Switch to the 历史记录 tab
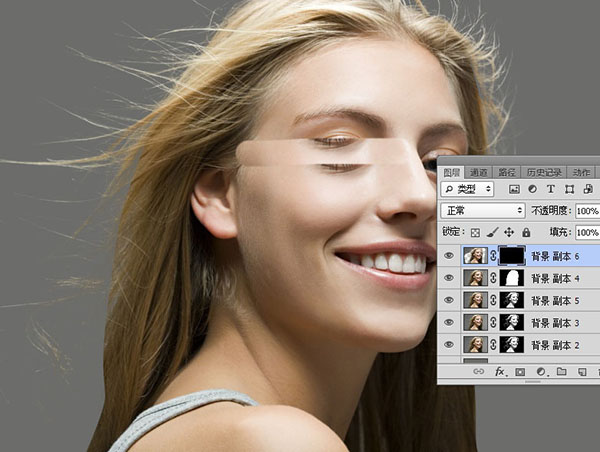Image resolution: width=600 pixels, height=452 pixels. tap(545, 172)
